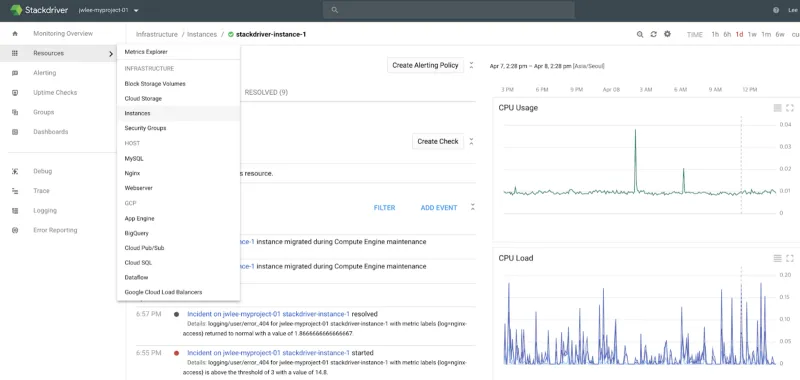Click the Groups sidebar icon
800x380 pixels.
pyautogui.click(x=15, y=112)
